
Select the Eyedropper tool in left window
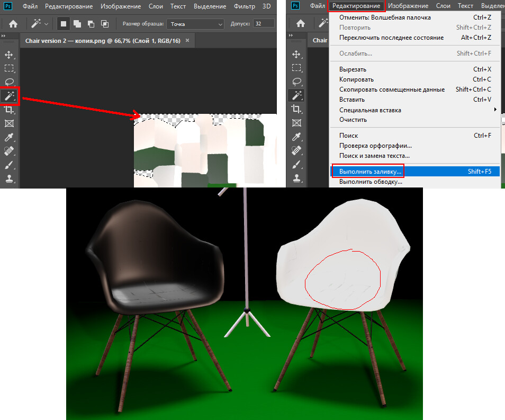[8, 137]
